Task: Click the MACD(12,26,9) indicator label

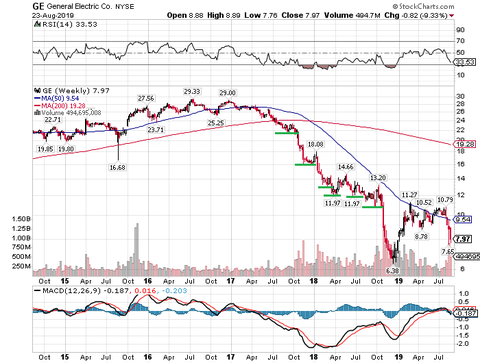Action: click(72, 291)
